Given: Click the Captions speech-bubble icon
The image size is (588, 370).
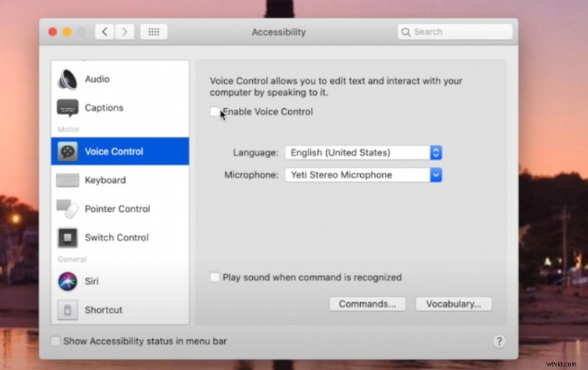Looking at the screenshot, I should click(68, 108).
